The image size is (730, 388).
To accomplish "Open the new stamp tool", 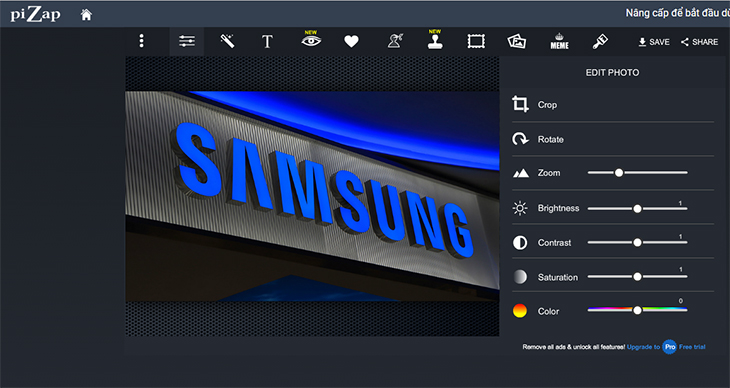I will click(435, 40).
